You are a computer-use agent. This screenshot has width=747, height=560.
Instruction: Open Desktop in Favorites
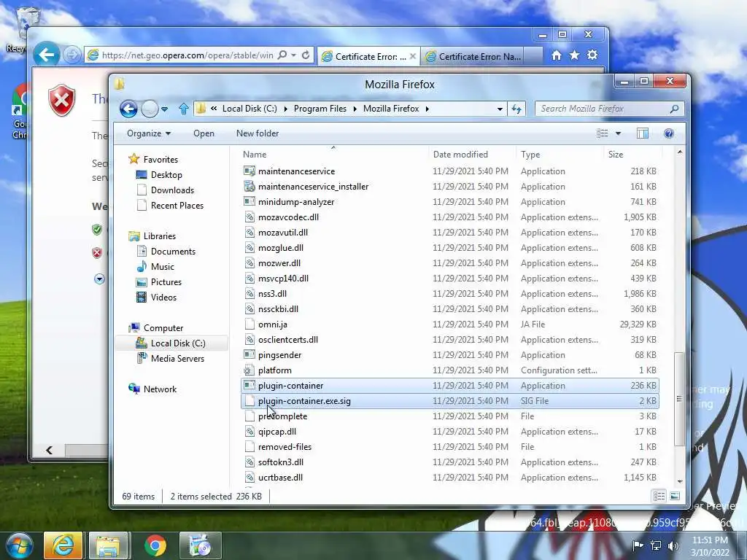pyautogui.click(x=166, y=175)
